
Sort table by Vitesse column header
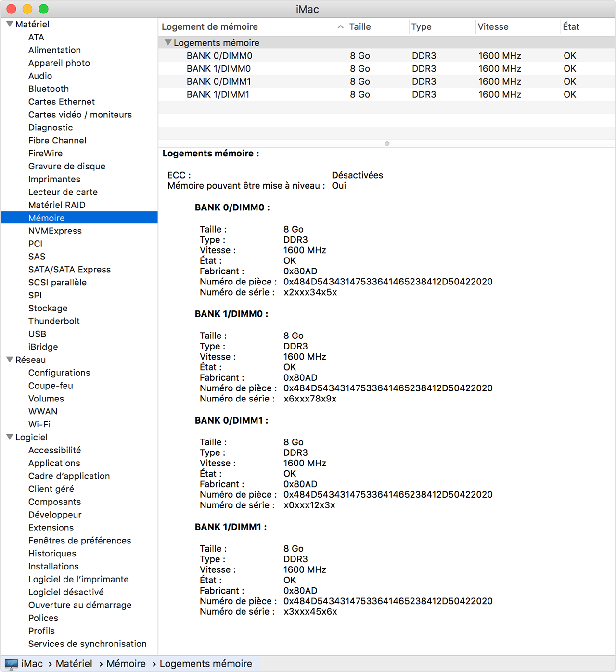tap(493, 27)
